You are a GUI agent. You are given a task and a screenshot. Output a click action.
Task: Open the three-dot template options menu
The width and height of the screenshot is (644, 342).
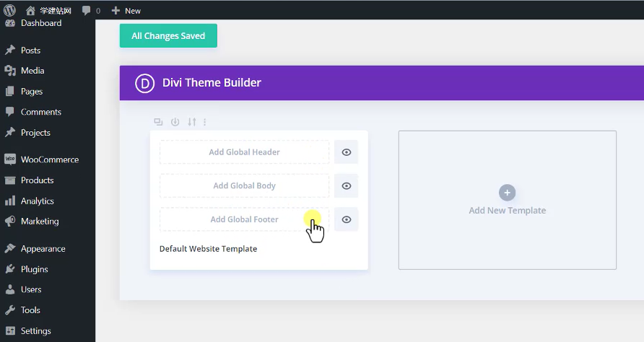[205, 122]
